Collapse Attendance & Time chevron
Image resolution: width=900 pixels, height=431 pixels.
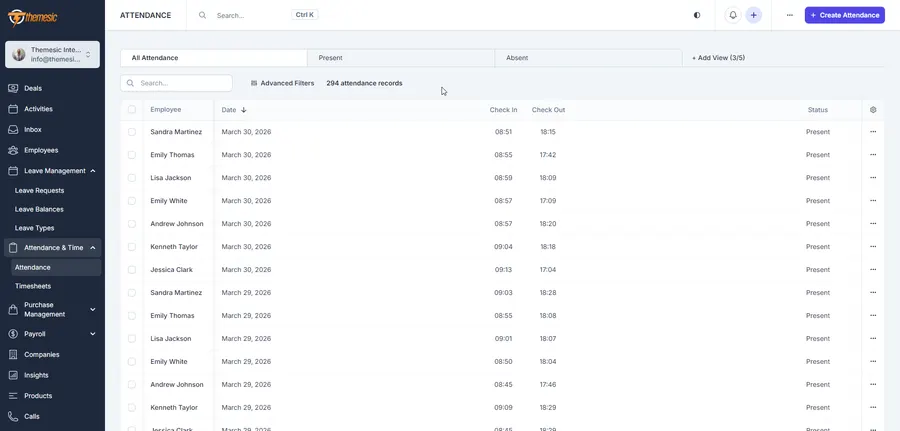(93, 248)
